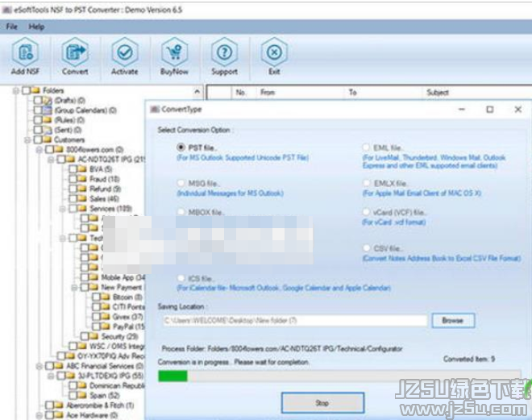Click the Browse button
Screen dimensions: 532x420
click(453, 320)
